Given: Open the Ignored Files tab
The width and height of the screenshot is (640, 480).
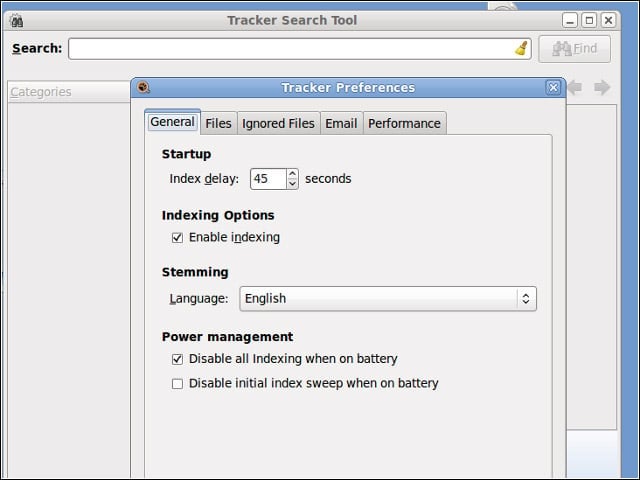Looking at the screenshot, I should 278,123.
